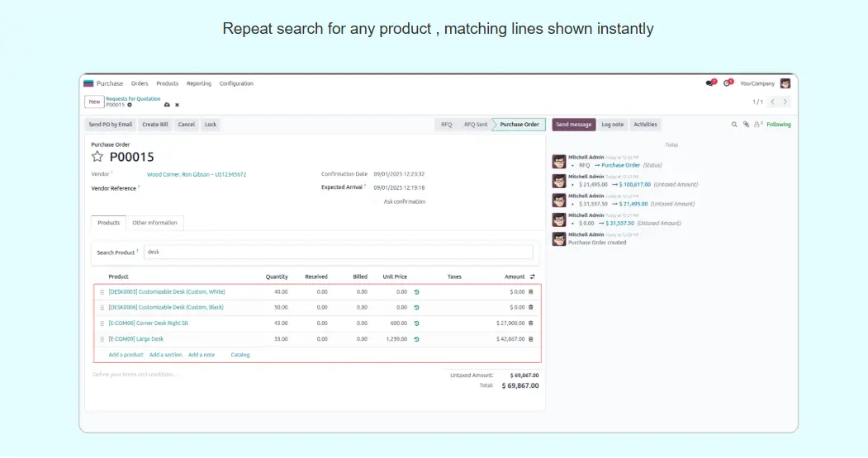The height and width of the screenshot is (458, 868).
Task: Open the Reporting menu
Action: pyautogui.click(x=198, y=83)
